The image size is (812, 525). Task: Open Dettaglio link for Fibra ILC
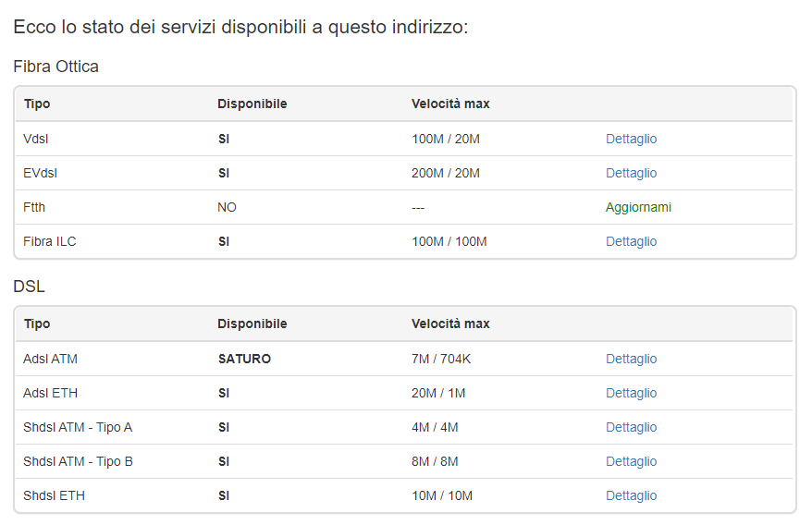[x=631, y=241]
